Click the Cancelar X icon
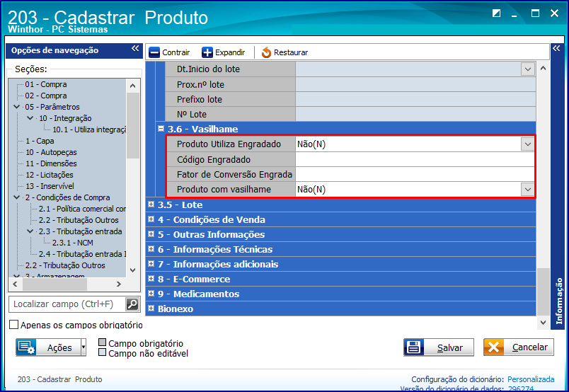This screenshot has height=392, width=569. (x=493, y=347)
